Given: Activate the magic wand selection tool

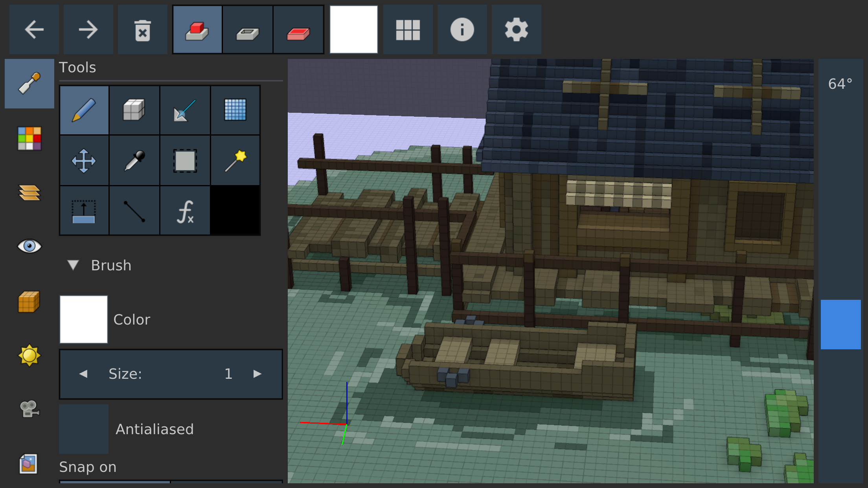Looking at the screenshot, I should pos(235,160).
